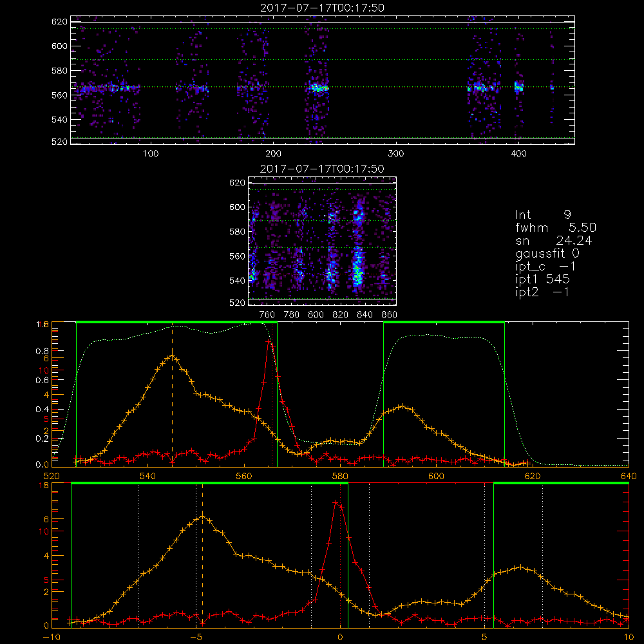Click x-axis tick '800' under the middle image

pos(316,315)
